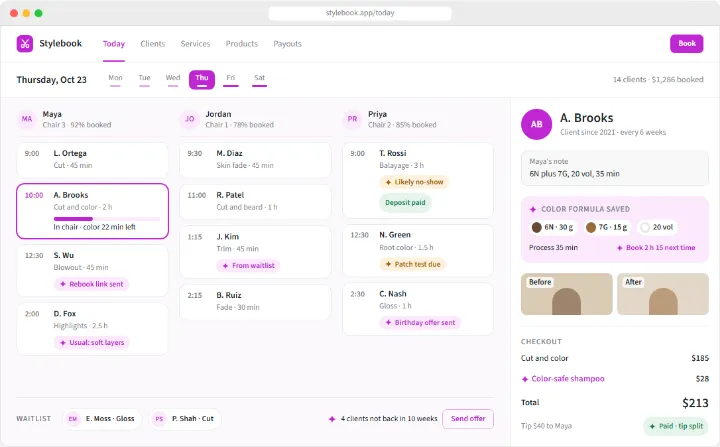Open Maya's MA avatar
The width and height of the screenshot is (720, 447).
[27, 119]
